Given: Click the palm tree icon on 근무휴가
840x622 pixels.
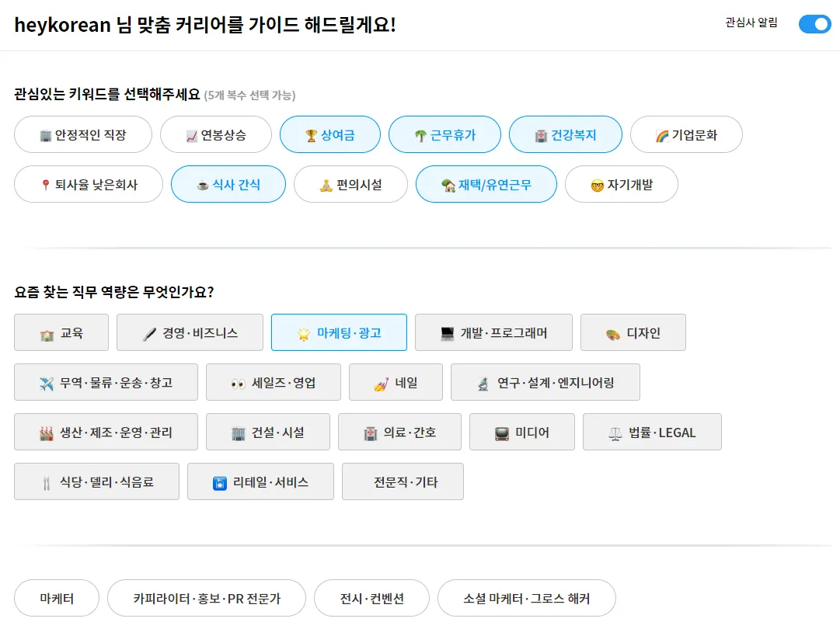Looking at the screenshot, I should click(x=420, y=136).
